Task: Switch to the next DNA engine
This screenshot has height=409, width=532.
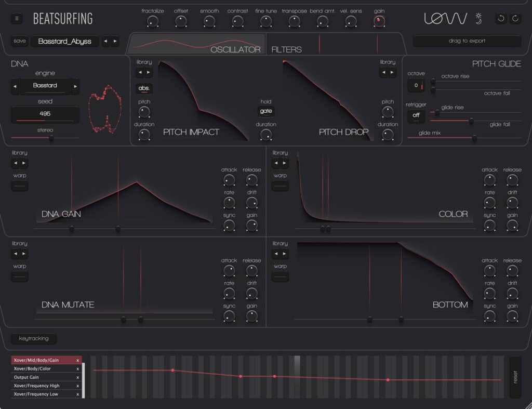Action: [x=75, y=86]
